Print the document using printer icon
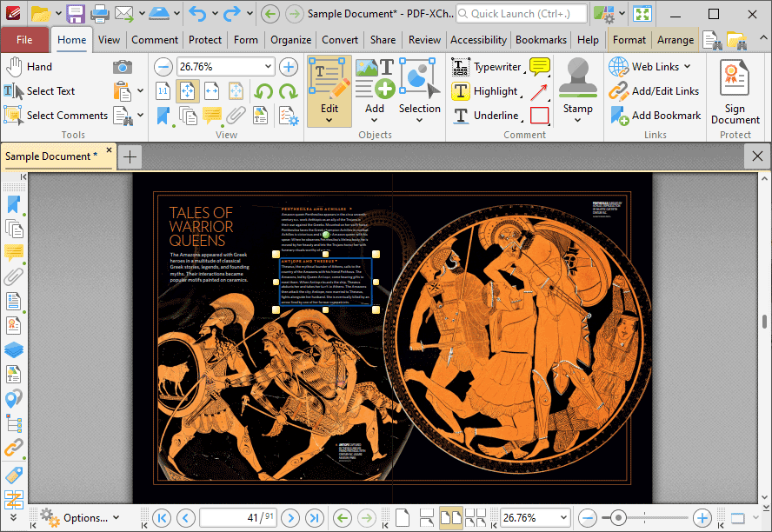 (99, 14)
